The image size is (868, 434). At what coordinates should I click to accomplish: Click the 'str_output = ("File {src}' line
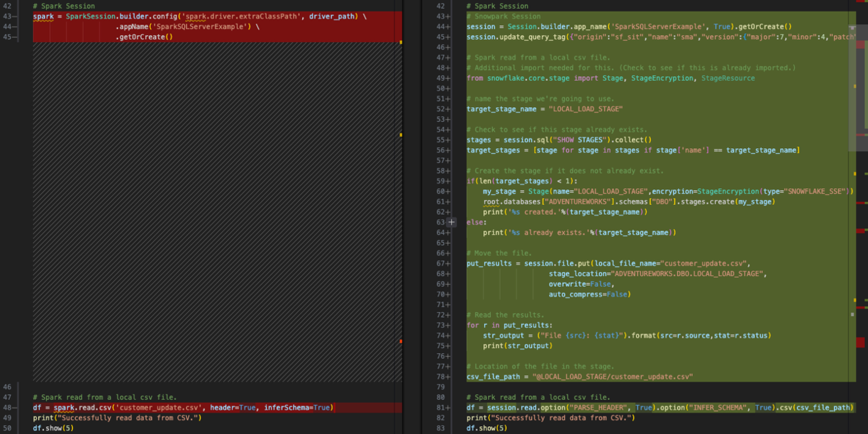pyautogui.click(x=627, y=335)
